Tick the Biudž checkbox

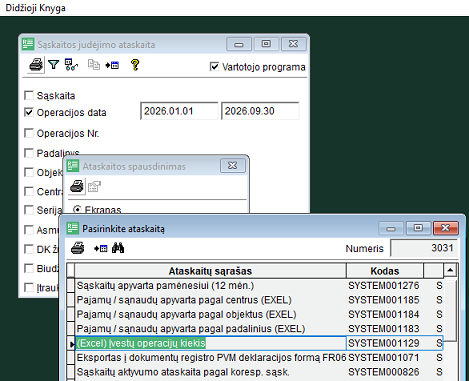(x=29, y=268)
